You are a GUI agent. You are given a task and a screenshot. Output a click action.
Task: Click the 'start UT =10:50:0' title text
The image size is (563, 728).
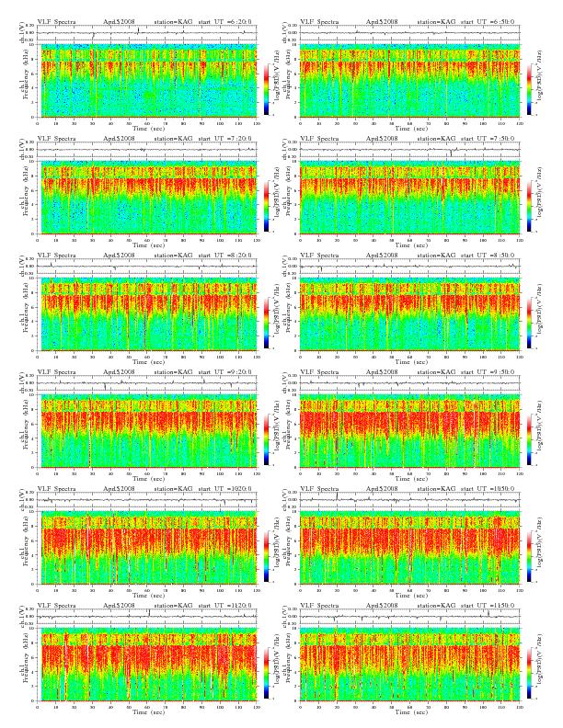488,489
